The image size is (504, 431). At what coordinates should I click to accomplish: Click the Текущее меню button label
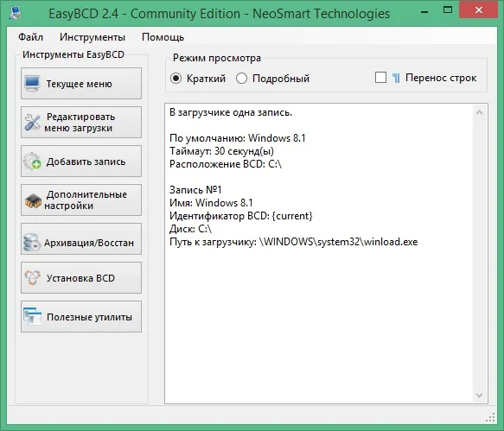tap(79, 84)
